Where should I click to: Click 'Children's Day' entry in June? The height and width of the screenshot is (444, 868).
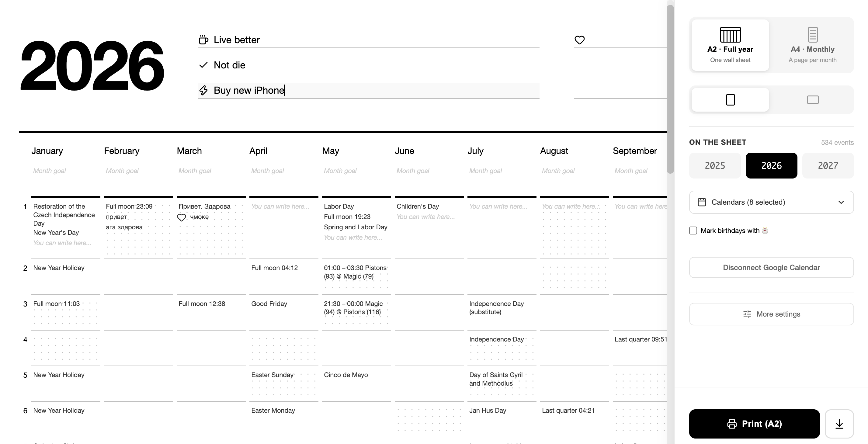(418, 206)
